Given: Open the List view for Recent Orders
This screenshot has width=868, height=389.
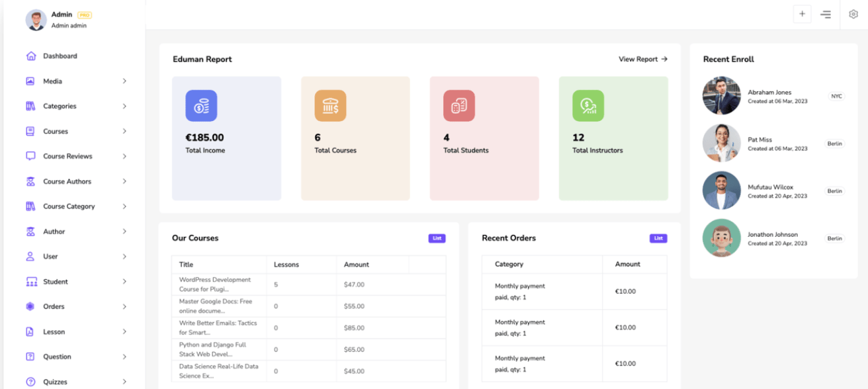Looking at the screenshot, I should point(658,238).
